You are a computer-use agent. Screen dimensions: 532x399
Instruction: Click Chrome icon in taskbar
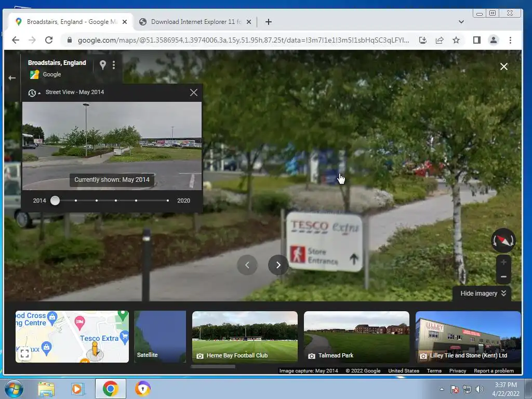110,389
